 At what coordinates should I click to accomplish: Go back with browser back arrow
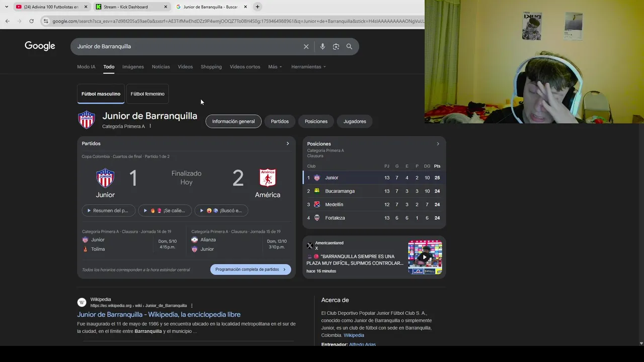click(x=7, y=21)
